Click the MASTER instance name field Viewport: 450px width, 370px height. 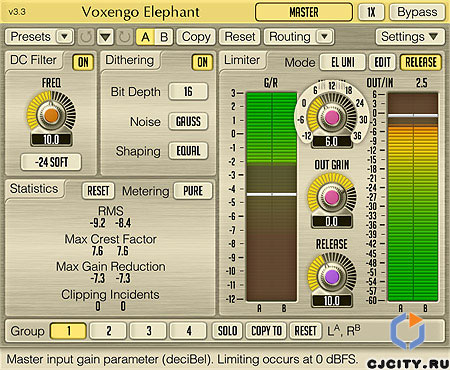pos(304,12)
